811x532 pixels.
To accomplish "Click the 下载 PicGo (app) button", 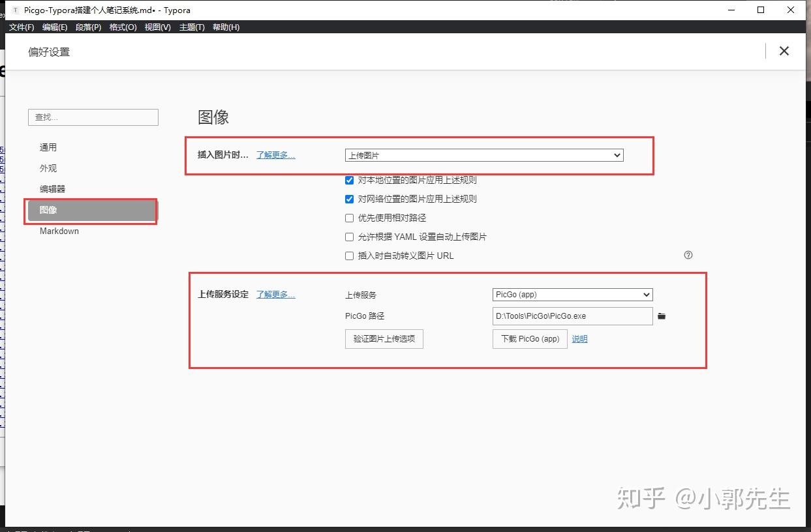I will (x=529, y=339).
